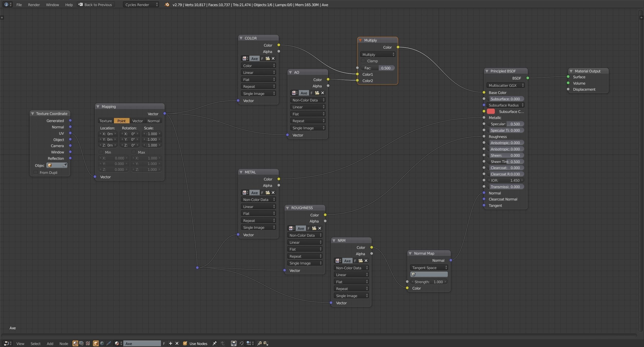Click the Back to Previous button
This screenshot has height=347, width=644.
[95, 5]
